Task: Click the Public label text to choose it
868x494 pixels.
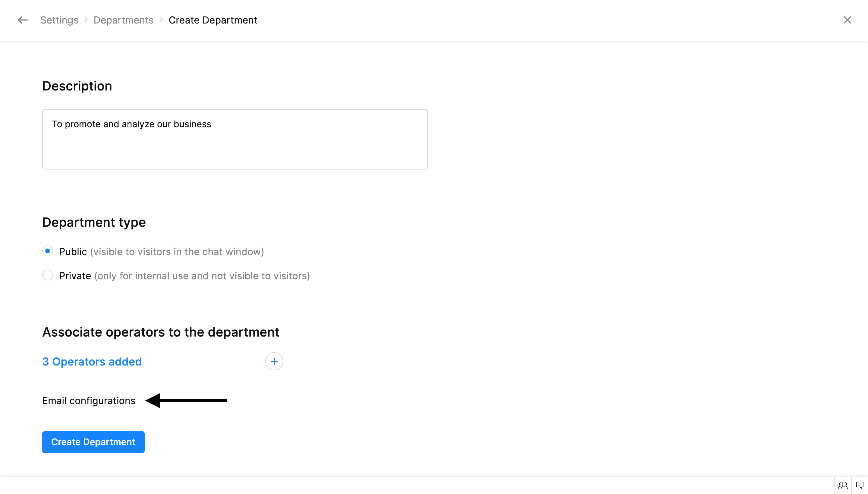Action: [73, 252]
